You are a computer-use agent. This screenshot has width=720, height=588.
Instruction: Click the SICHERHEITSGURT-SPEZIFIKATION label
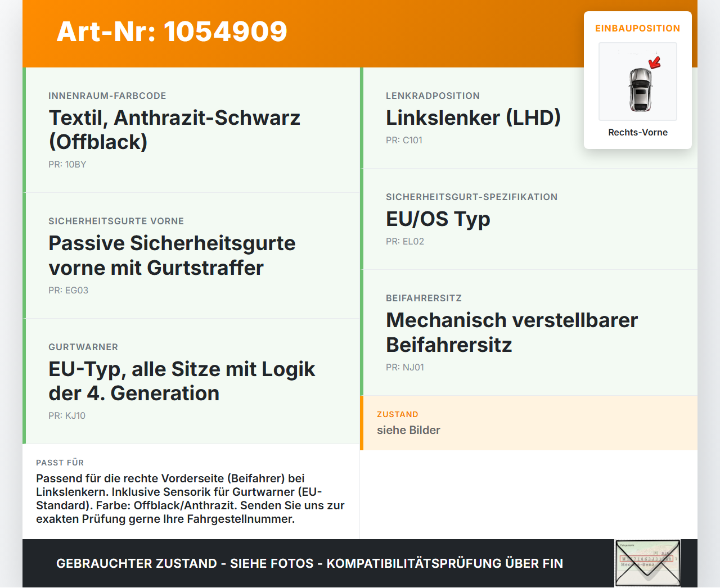click(x=472, y=197)
